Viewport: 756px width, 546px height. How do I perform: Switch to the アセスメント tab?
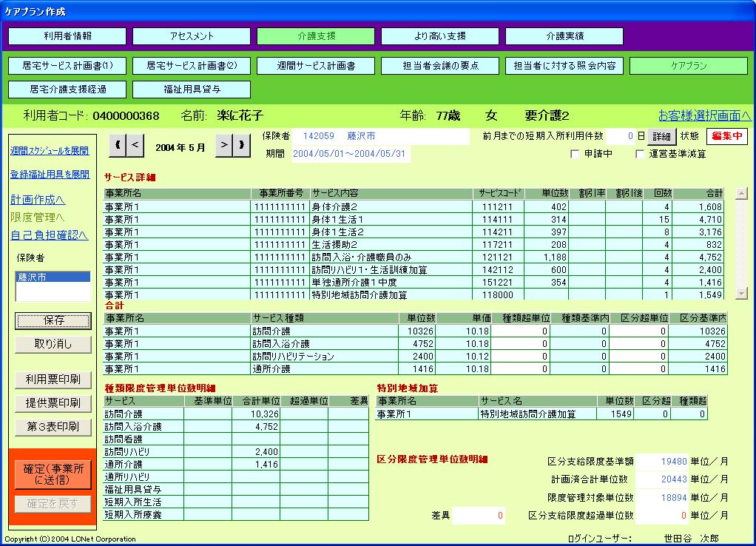pyautogui.click(x=192, y=36)
